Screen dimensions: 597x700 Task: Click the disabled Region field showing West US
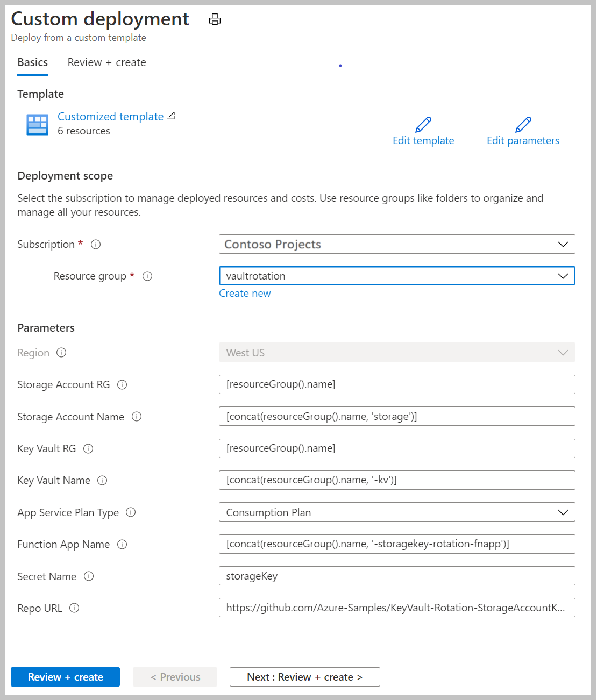point(397,352)
